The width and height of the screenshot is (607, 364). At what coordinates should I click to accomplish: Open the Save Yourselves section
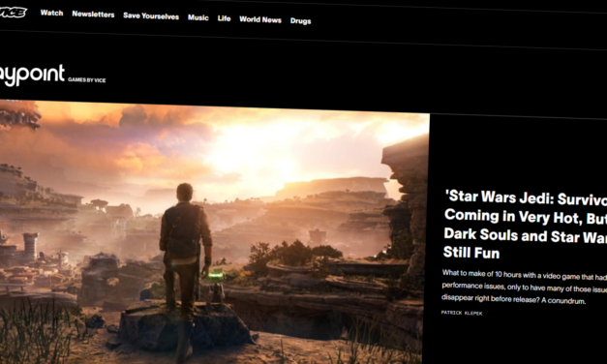click(x=151, y=16)
